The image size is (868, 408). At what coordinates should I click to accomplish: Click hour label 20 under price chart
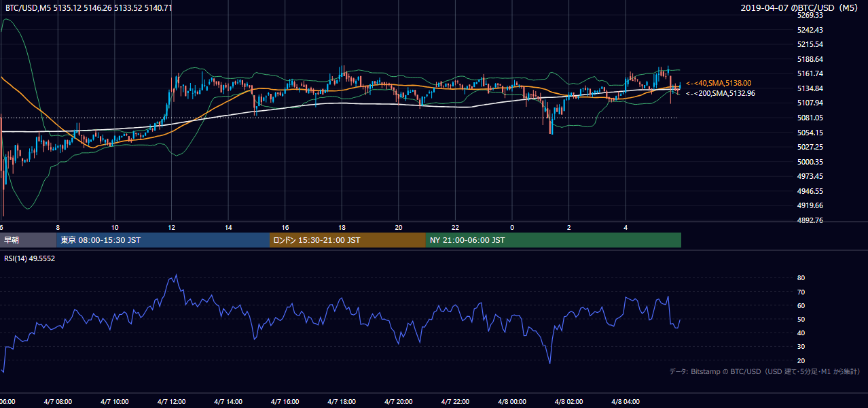399,227
